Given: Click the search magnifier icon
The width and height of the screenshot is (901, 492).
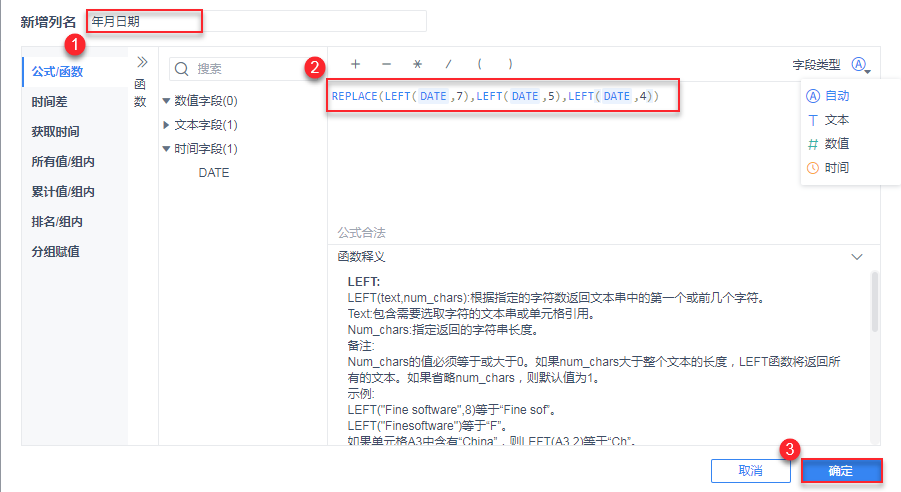Looking at the screenshot, I should (x=182, y=69).
